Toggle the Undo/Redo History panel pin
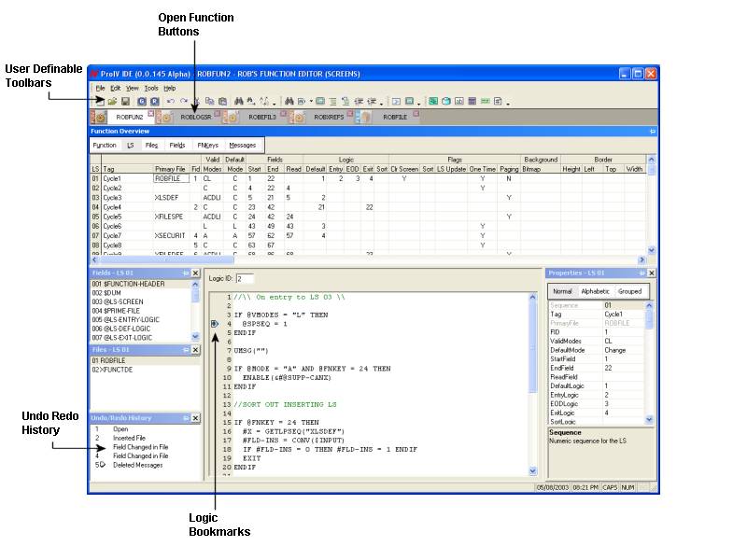This screenshot has width=747, height=560. [186, 418]
